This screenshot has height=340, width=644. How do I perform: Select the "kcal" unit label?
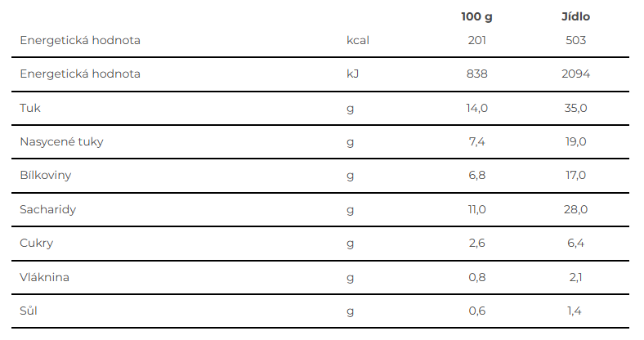pos(359,39)
